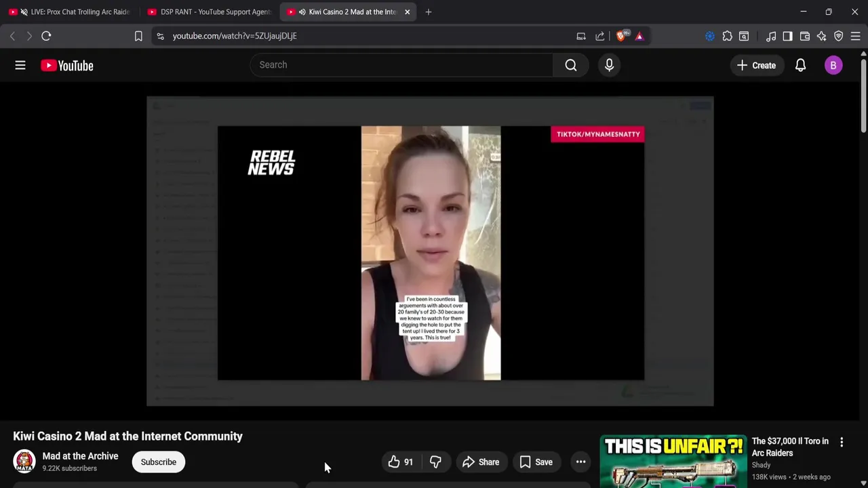Open the tab search icon in toolbar
This screenshot has height=488, width=868.
744,36
